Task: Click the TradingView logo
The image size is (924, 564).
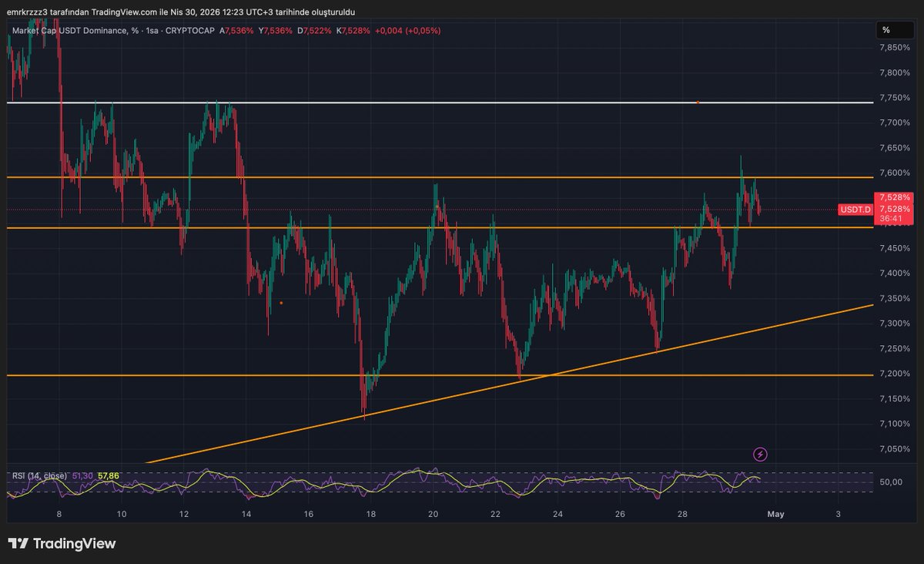Action: click(62, 543)
